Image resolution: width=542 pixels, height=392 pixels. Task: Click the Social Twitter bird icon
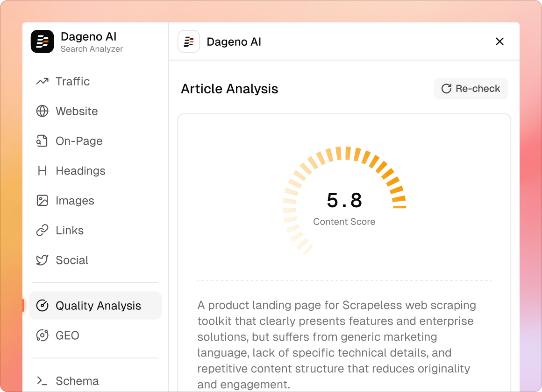coord(43,260)
